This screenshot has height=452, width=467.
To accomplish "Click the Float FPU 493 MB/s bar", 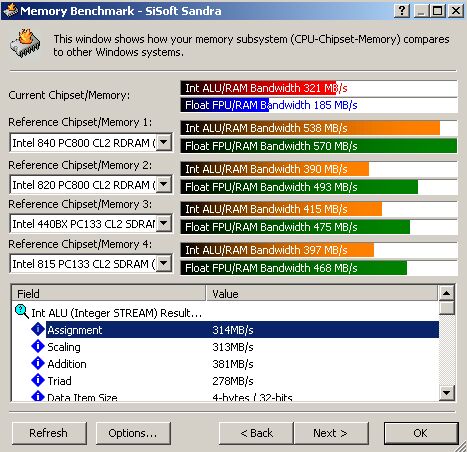I will coord(299,187).
